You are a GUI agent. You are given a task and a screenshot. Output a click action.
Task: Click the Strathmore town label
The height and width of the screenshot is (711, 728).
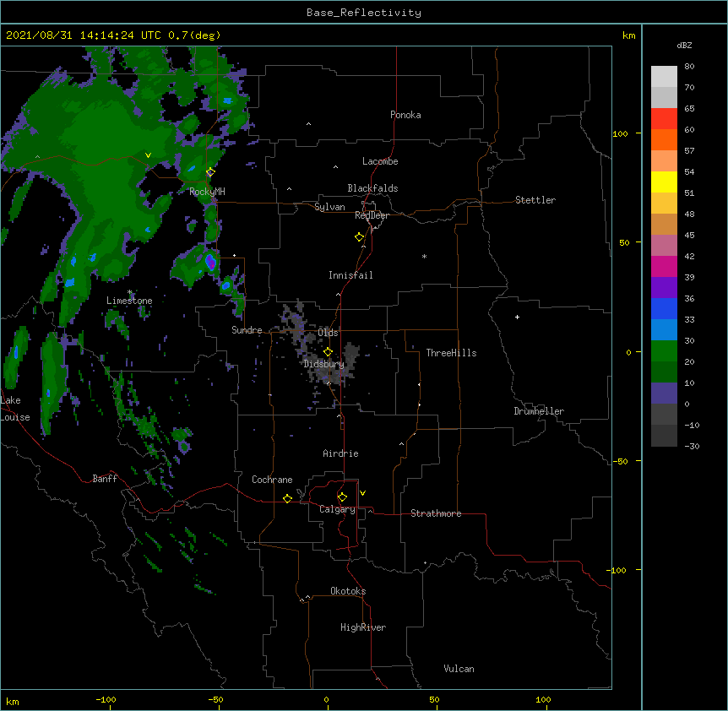click(436, 513)
